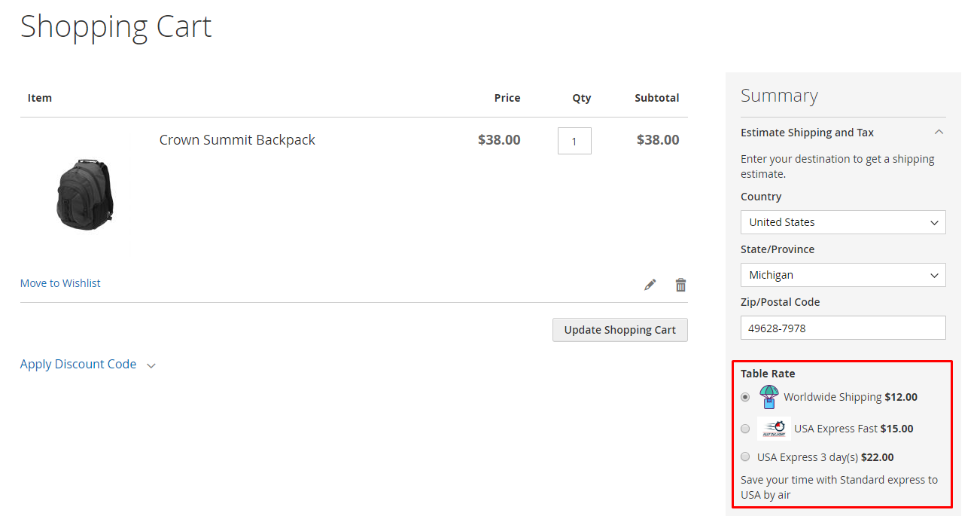This screenshot has height=516, width=980.
Task: Click the trash can remove item icon
Action: (680, 285)
